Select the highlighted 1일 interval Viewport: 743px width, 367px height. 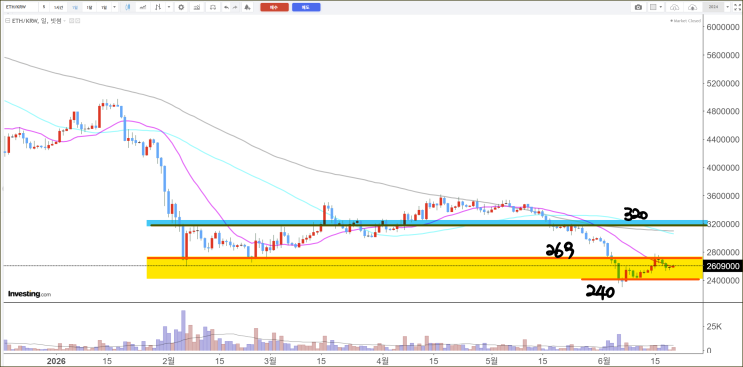click(74, 7)
